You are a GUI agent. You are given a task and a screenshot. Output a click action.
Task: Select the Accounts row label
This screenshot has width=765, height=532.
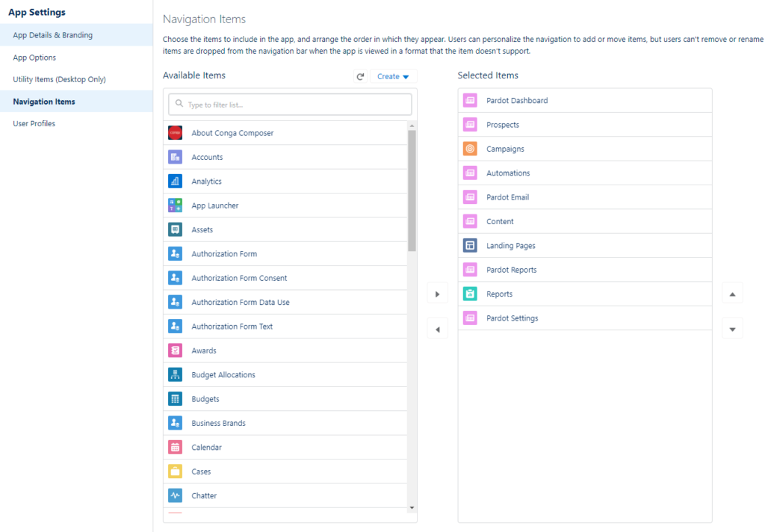point(207,157)
